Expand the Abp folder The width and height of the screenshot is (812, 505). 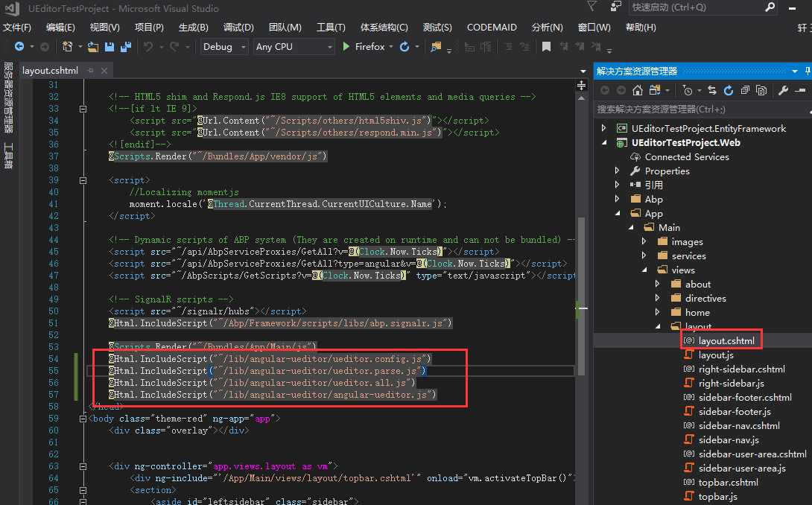coord(618,199)
